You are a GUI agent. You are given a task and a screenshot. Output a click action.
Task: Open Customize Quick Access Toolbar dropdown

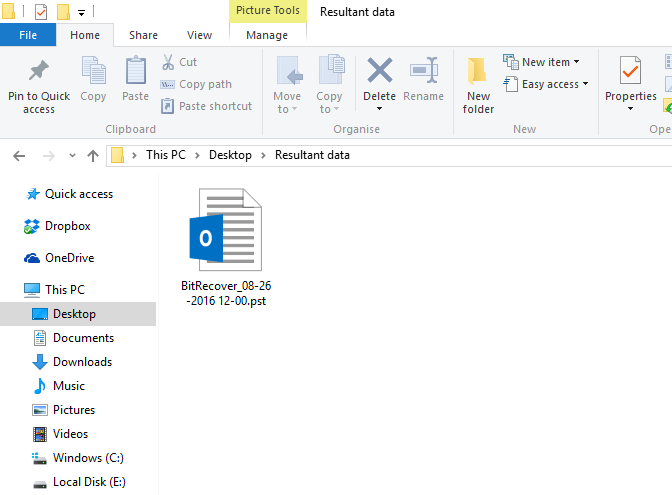(81, 13)
